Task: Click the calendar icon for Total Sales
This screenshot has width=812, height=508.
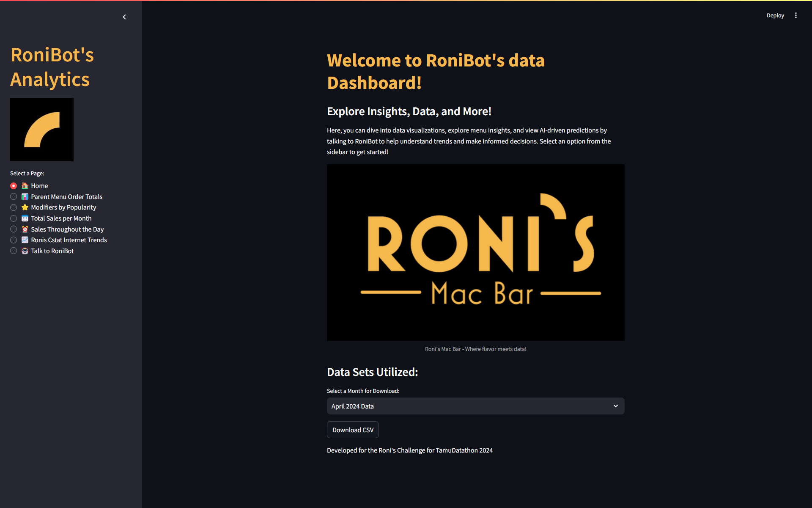Action: [x=25, y=218]
